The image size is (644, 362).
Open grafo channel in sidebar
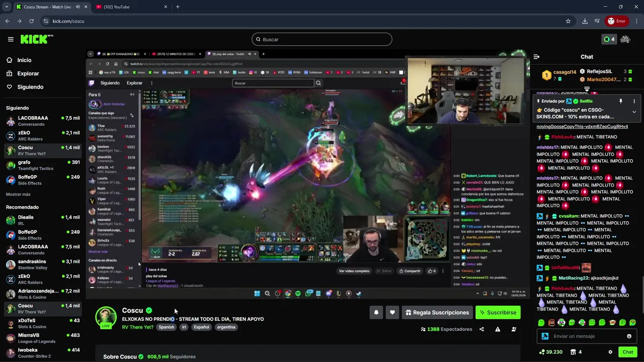tap(43, 165)
